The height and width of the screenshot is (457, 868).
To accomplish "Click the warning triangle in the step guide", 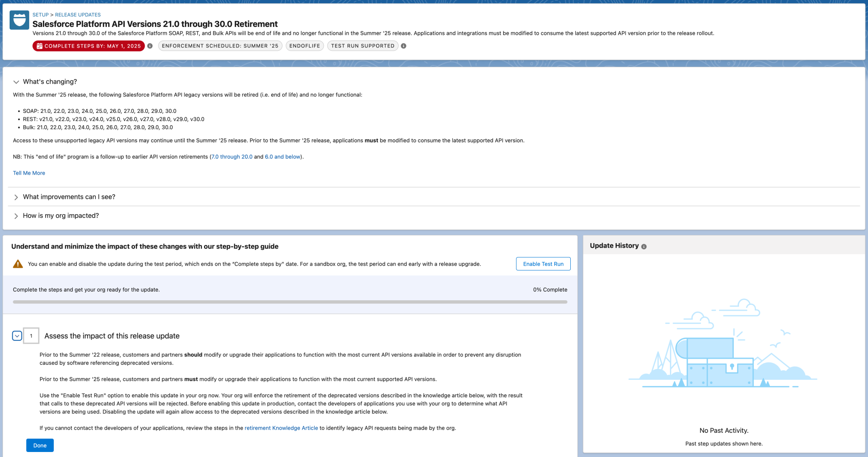I will [17, 264].
